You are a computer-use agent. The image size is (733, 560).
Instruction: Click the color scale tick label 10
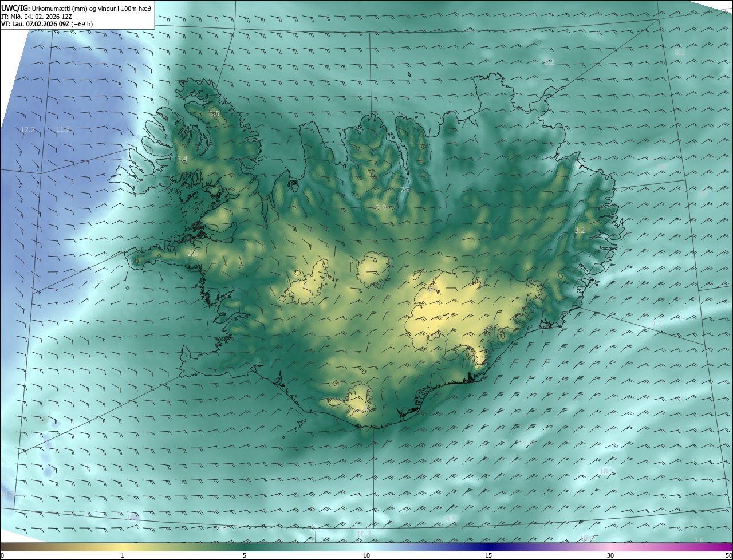click(x=366, y=555)
